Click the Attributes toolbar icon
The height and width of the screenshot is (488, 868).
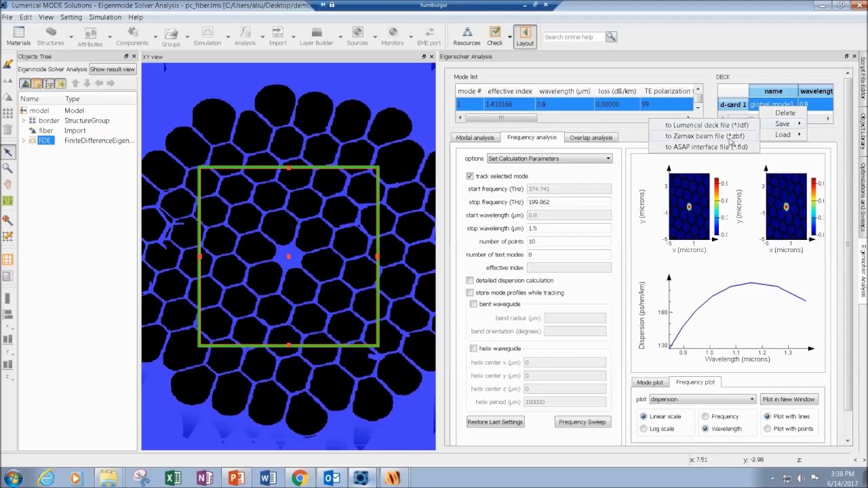point(90,36)
